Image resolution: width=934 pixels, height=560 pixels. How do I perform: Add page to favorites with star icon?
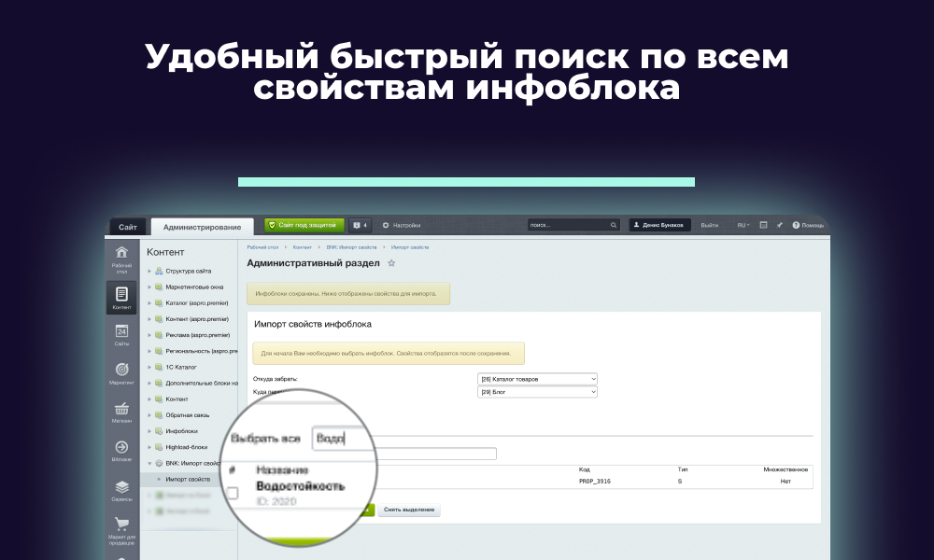click(x=391, y=263)
